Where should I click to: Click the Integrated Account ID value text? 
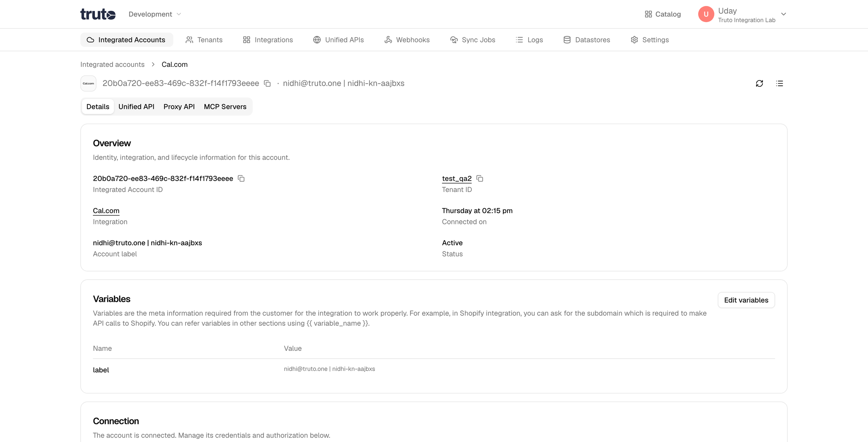point(163,178)
